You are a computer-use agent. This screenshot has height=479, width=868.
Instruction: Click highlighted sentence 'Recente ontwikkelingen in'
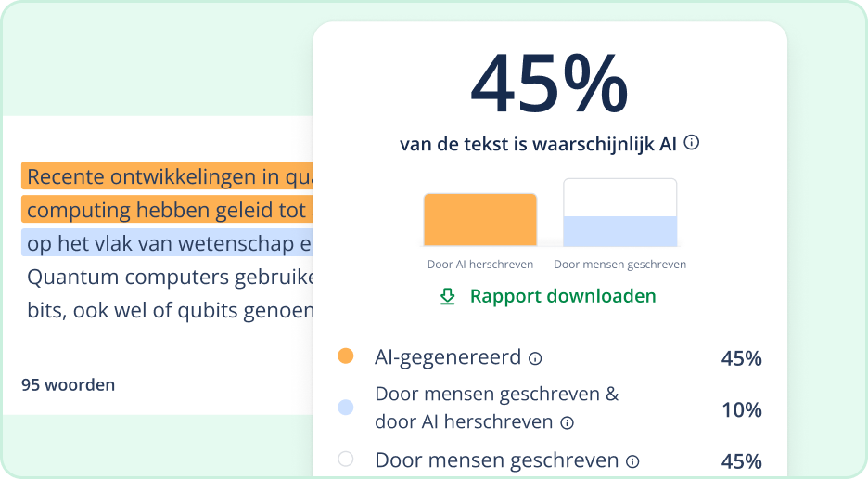pos(169,176)
